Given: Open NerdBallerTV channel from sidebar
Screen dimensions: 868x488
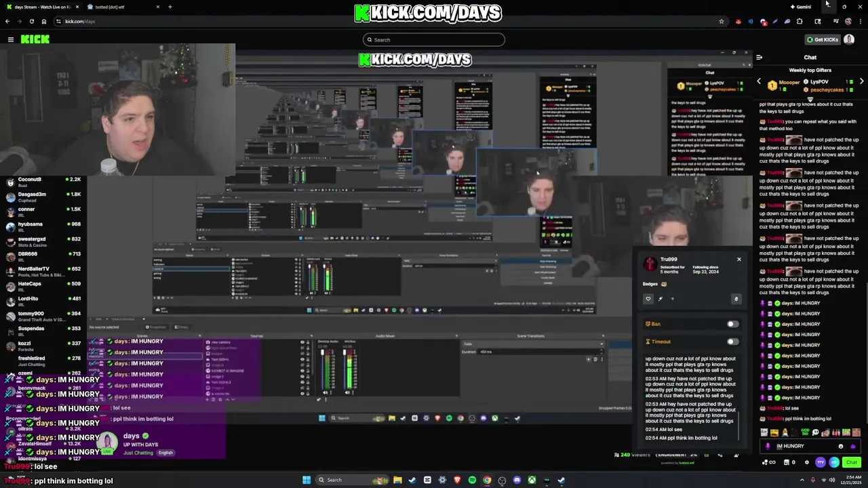Looking at the screenshot, I should 43,272.
